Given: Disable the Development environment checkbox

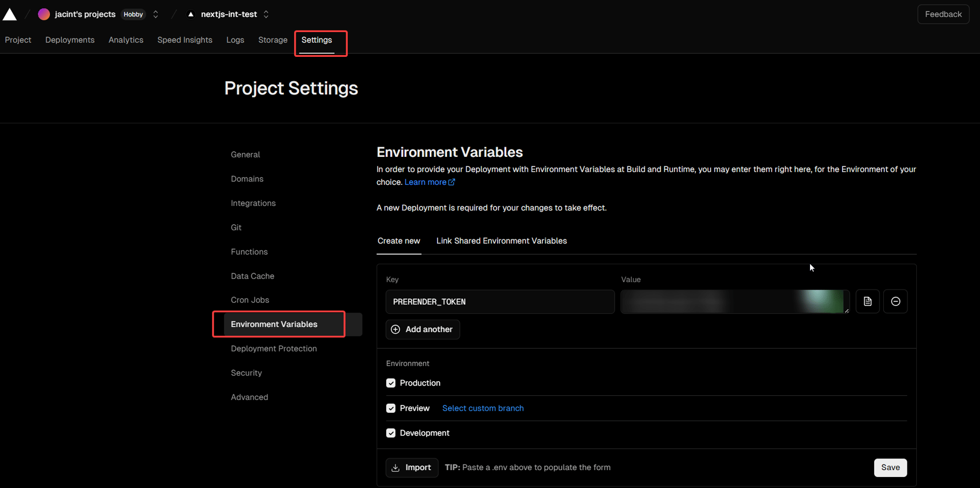Looking at the screenshot, I should coord(391,433).
